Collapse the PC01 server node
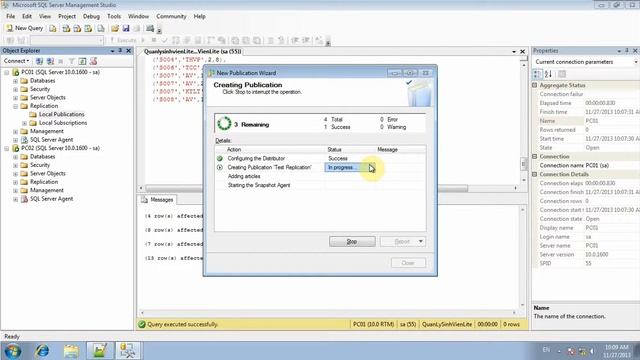 [x=7, y=73]
